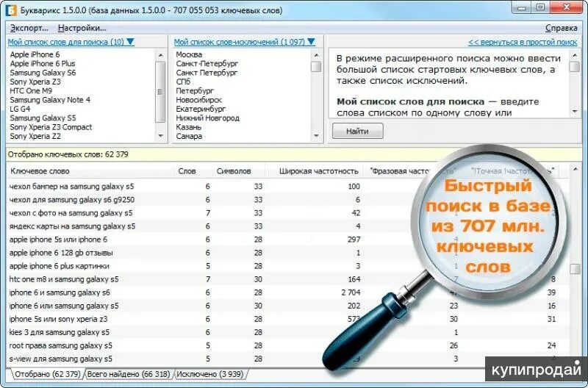Image resolution: width=588 pixels, height=388 pixels.
Task: Switch to the 'Отобрано (62 379)' tab
Action: (x=48, y=374)
